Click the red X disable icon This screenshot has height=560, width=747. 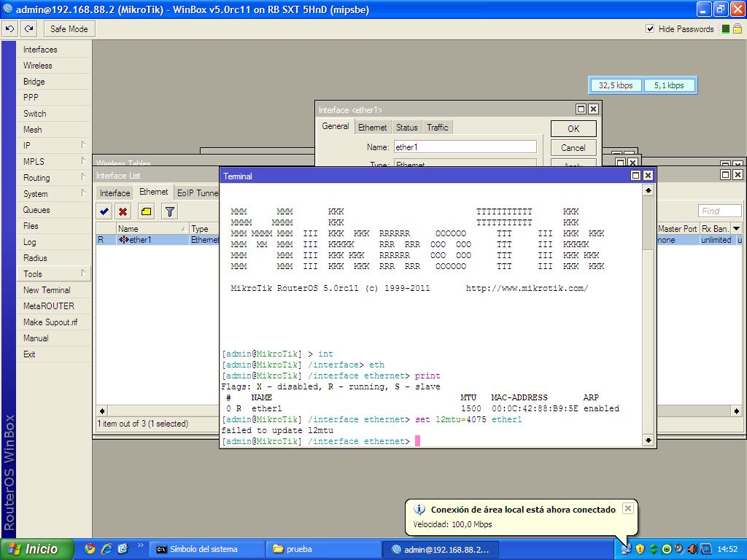pyautogui.click(x=123, y=211)
